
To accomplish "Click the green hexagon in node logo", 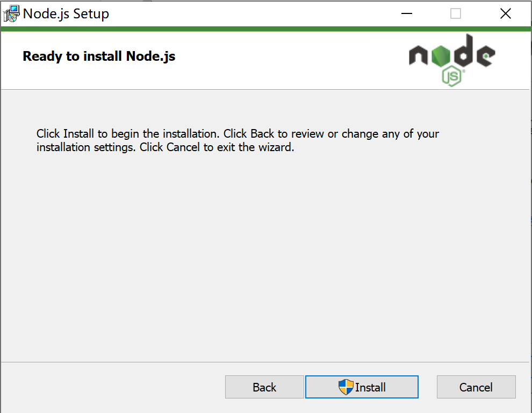I will click(x=441, y=56).
